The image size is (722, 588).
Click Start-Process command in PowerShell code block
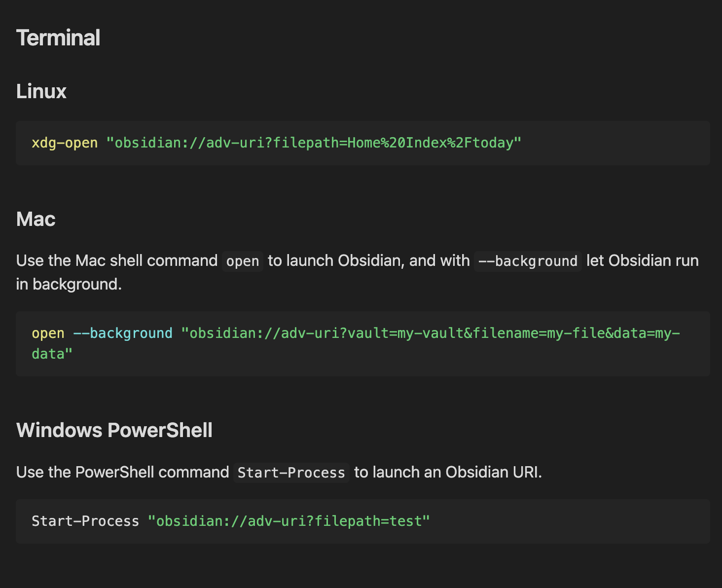click(x=85, y=521)
